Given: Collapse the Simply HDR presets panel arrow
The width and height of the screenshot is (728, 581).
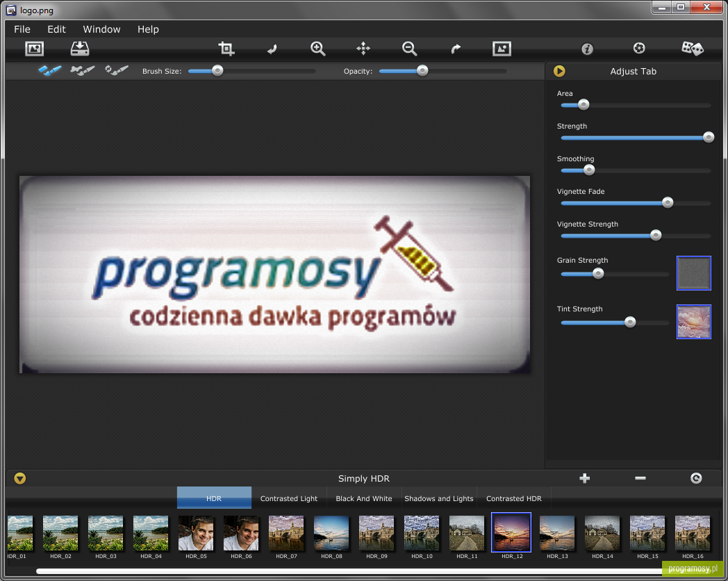Looking at the screenshot, I should click(x=19, y=478).
